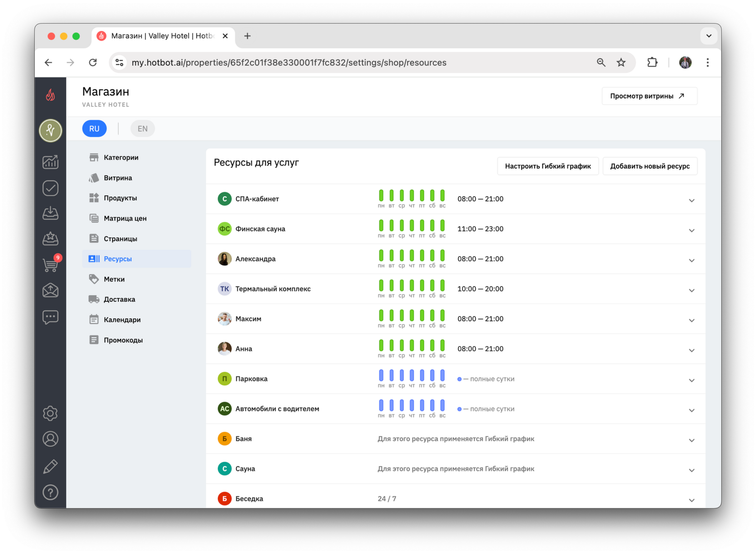The width and height of the screenshot is (756, 554).
Task: Click Добавить новый ресурс button
Action: coord(650,166)
